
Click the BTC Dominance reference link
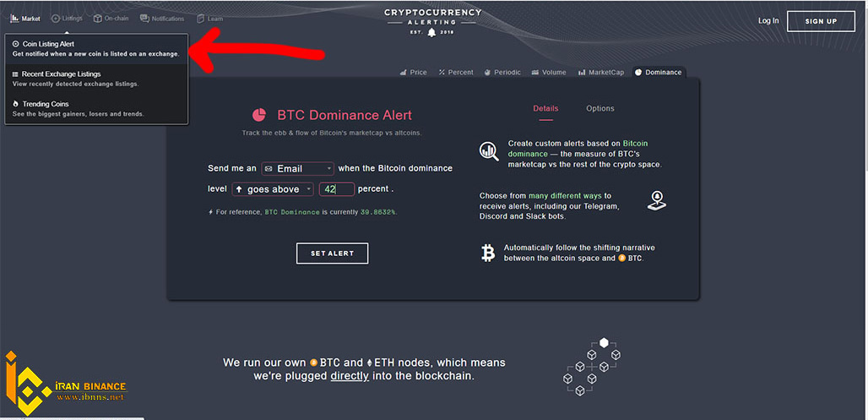click(292, 211)
